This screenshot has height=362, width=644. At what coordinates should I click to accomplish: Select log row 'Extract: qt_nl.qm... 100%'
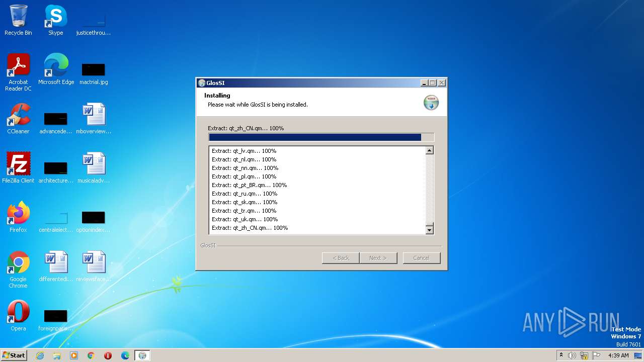tap(244, 159)
